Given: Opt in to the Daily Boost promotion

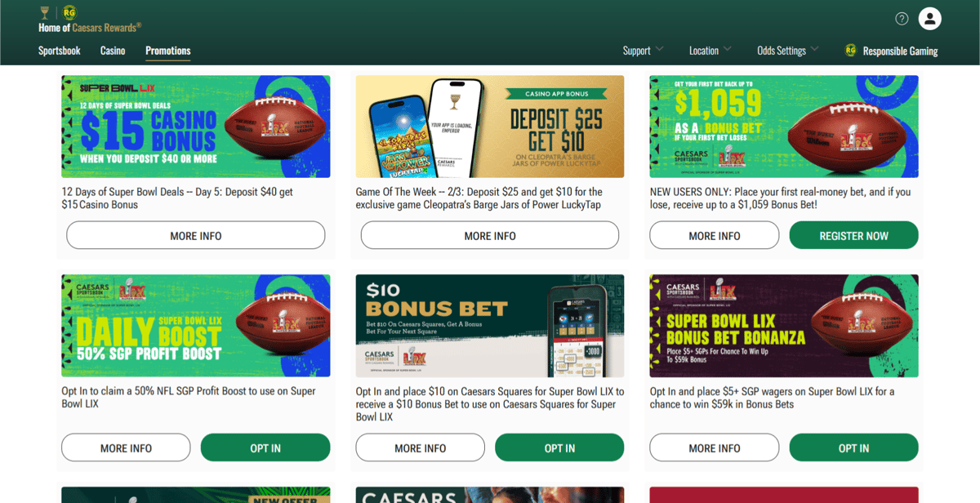Looking at the screenshot, I should point(265,448).
